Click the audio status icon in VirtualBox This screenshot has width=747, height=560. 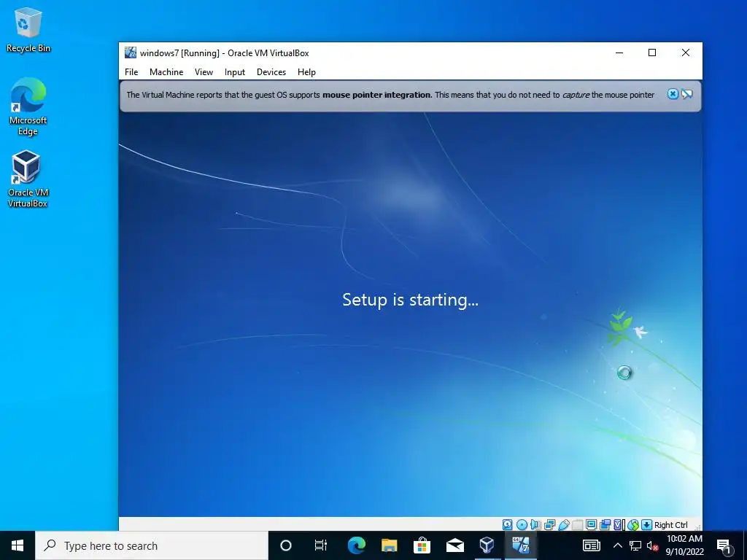pos(535,525)
